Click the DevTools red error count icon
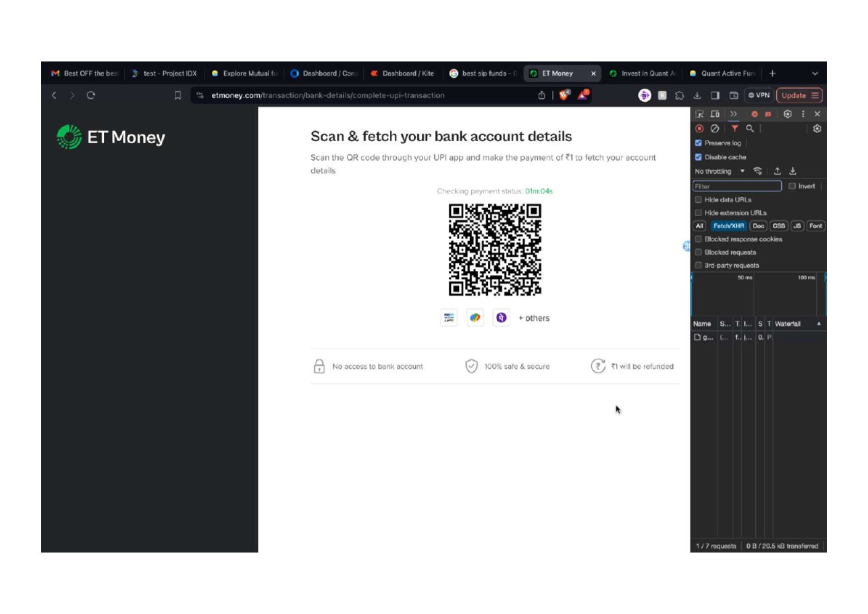This screenshot has height=614, width=868. pyautogui.click(x=755, y=114)
